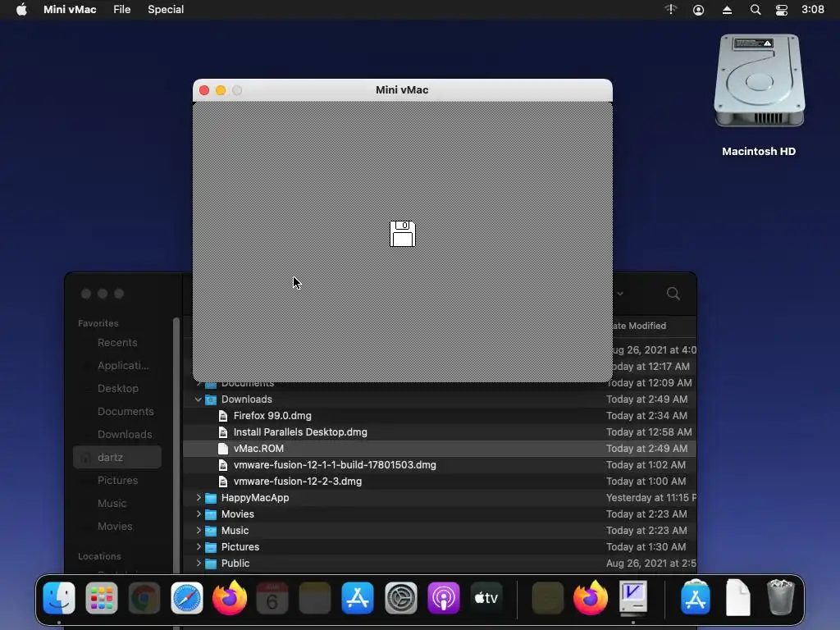
Task: Select vmware-fusion-12-1-1-build-17801503.dmg file
Action: (440, 465)
